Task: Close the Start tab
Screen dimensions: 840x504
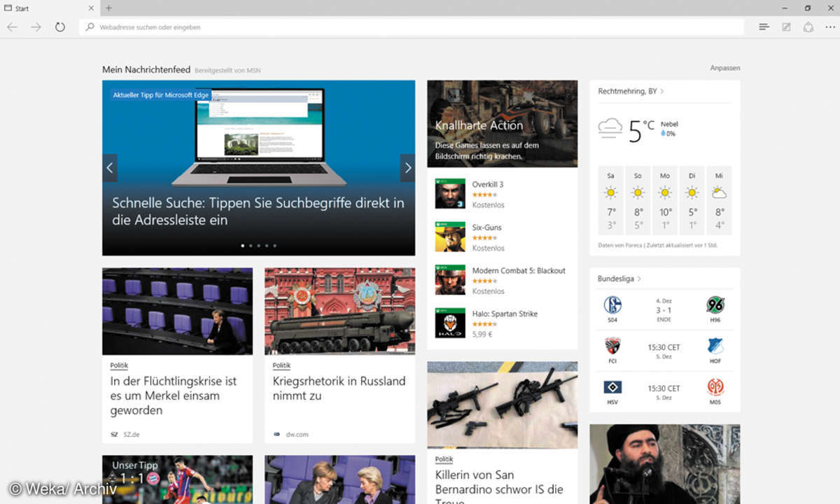Action: click(91, 8)
